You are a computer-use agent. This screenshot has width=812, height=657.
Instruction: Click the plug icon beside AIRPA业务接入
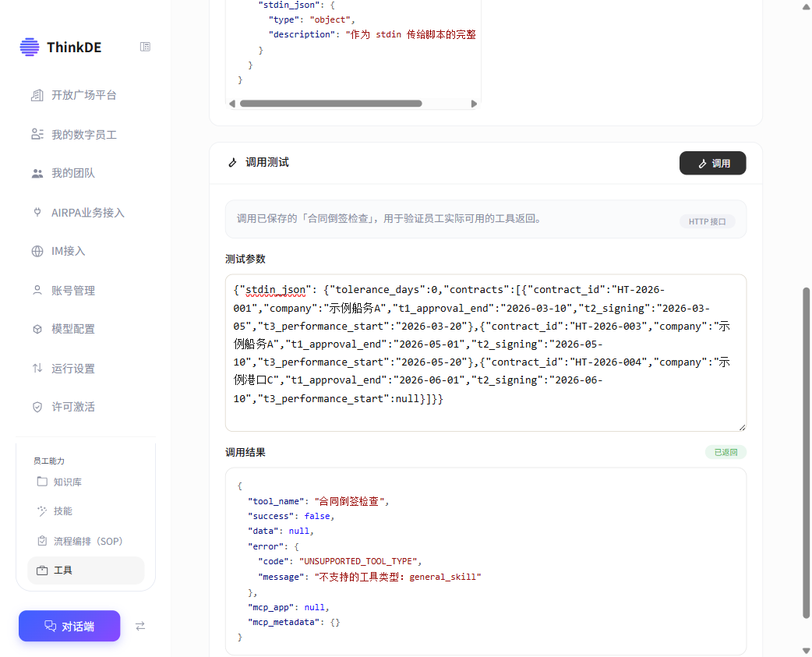pyautogui.click(x=37, y=212)
